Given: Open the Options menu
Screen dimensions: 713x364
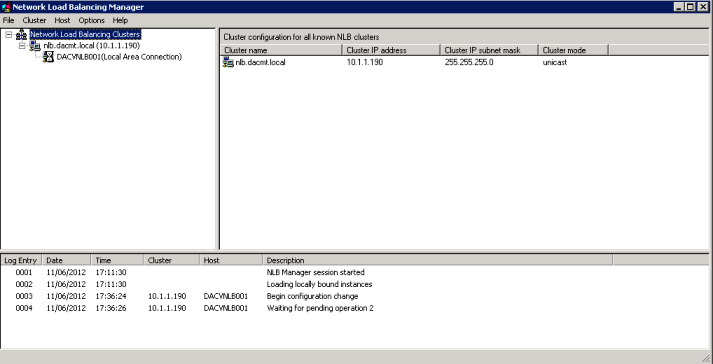Looking at the screenshot, I should (x=91, y=20).
